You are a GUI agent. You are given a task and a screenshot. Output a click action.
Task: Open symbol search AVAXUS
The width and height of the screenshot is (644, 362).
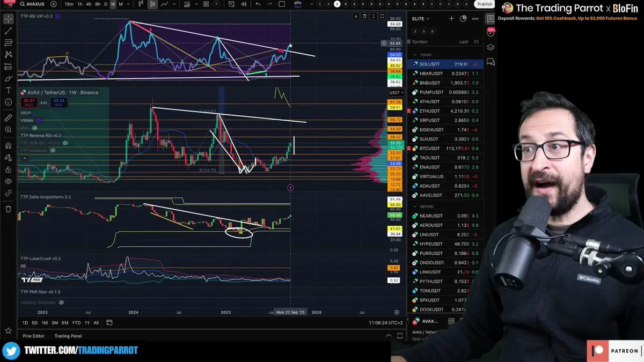click(x=32, y=4)
